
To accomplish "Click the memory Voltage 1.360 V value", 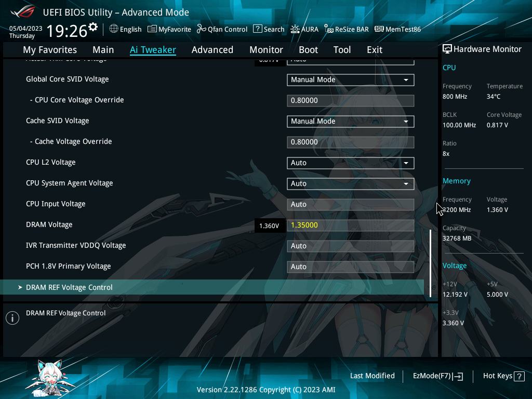I will point(497,210).
